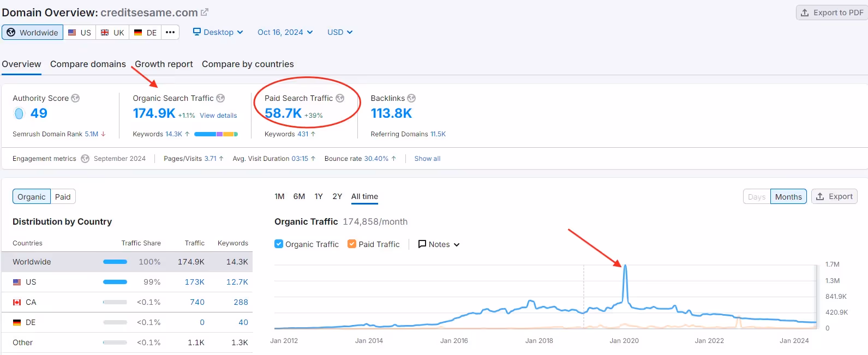The image size is (868, 355).
Task: Open the Growth report tab
Action: [164, 64]
